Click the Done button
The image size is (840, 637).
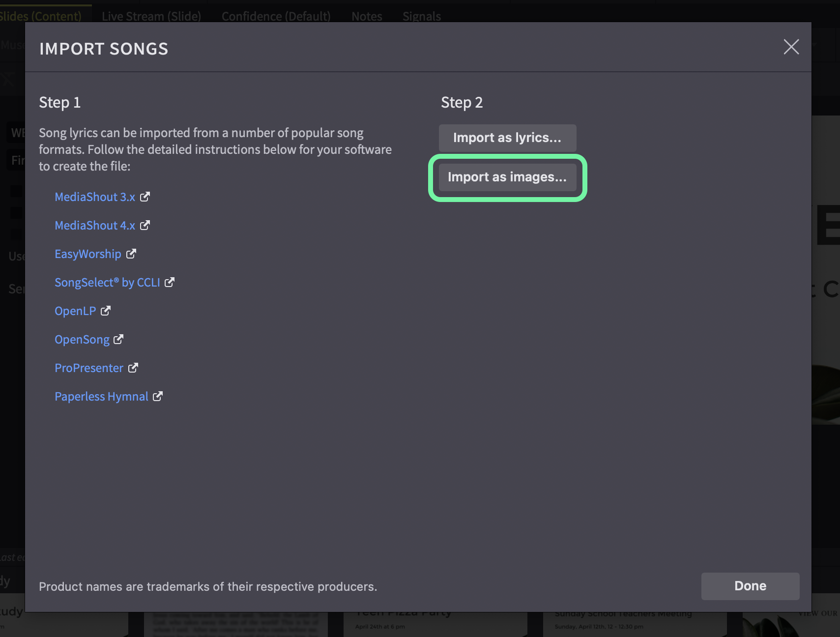coord(750,586)
